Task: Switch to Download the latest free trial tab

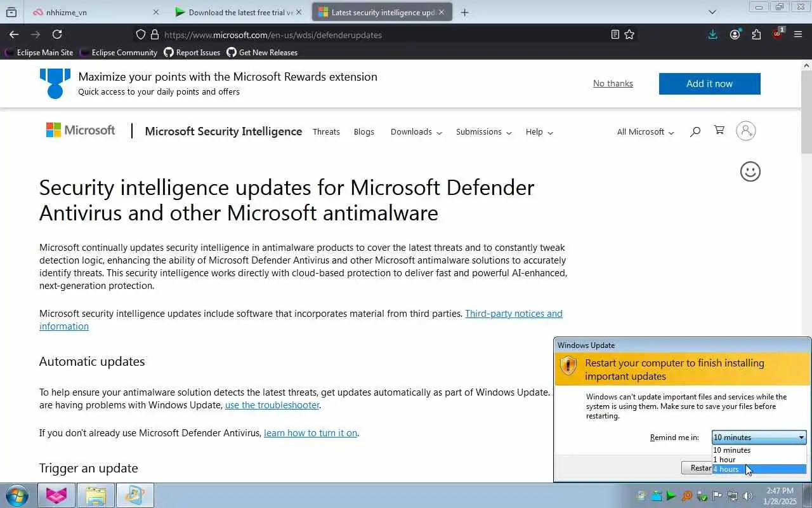Action: click(x=239, y=12)
